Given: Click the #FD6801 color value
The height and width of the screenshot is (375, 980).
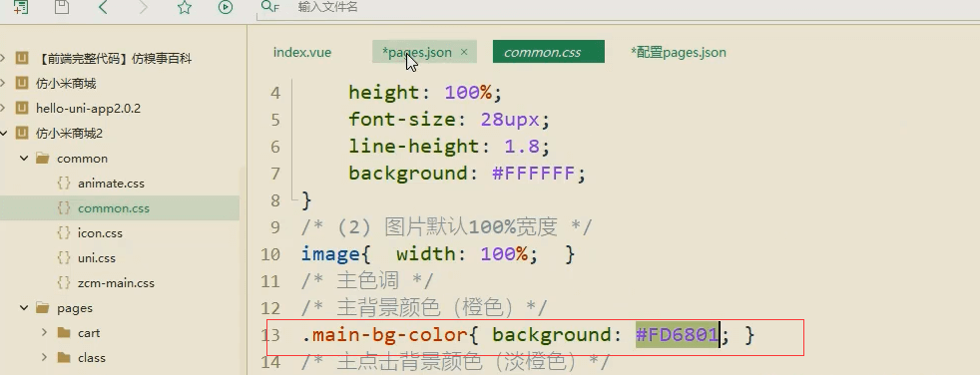Looking at the screenshot, I should coord(677,335).
